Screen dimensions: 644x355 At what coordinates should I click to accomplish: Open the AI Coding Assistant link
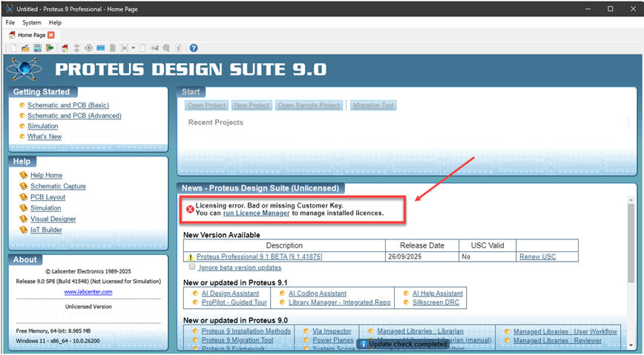click(318, 293)
